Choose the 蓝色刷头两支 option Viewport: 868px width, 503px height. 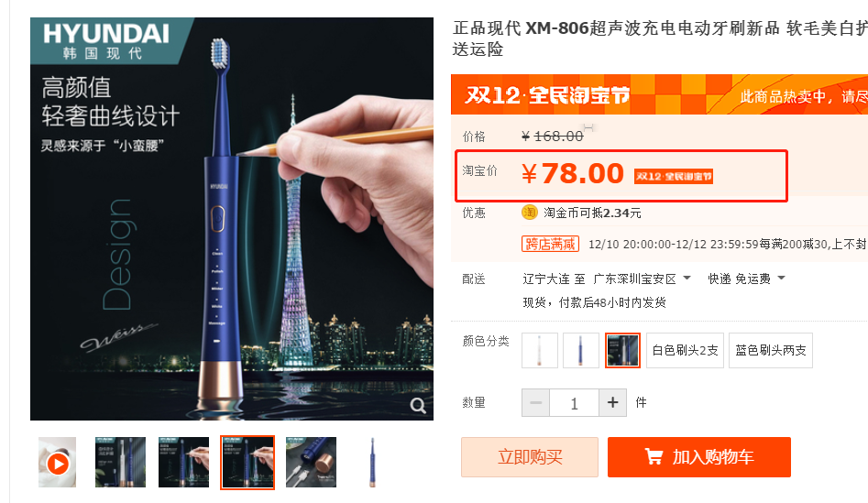coord(771,350)
